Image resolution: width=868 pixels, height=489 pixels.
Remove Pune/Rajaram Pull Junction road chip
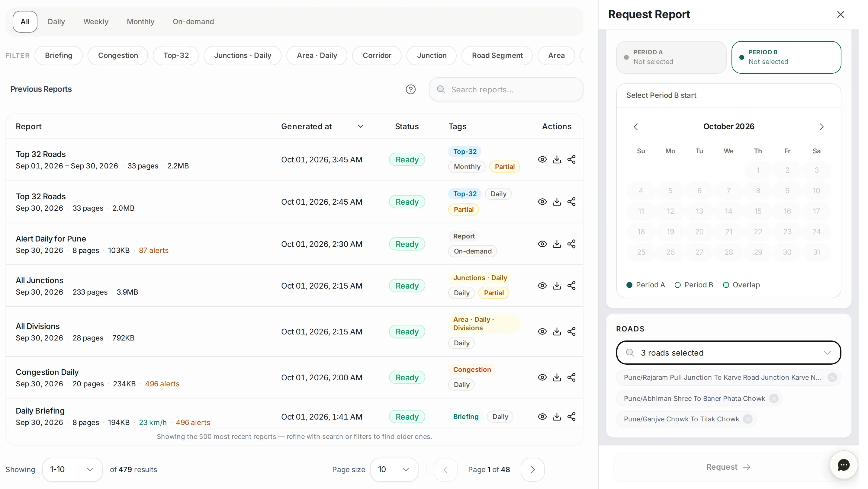point(832,377)
